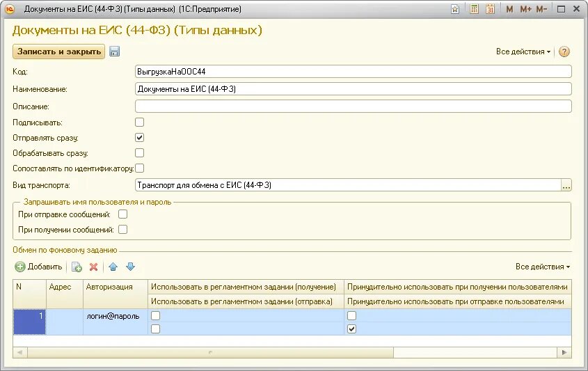Click the Авторизация column header
Image resolution: width=588 pixels, height=371 pixels.
(116, 294)
